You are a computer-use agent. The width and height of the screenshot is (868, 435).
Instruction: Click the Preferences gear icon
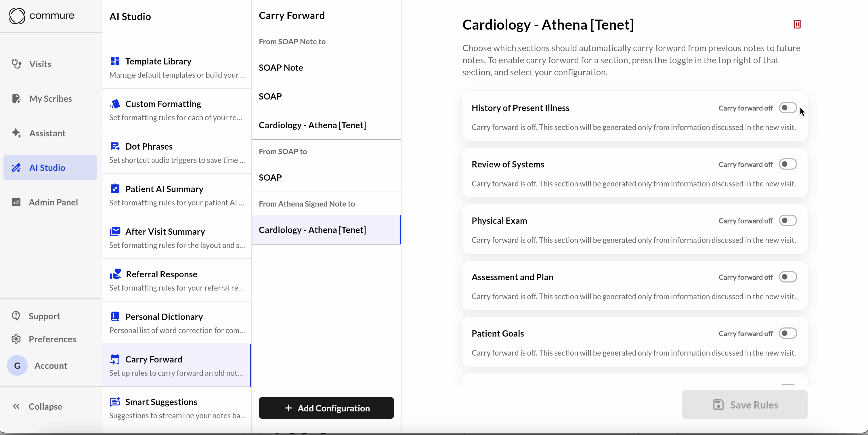click(16, 339)
